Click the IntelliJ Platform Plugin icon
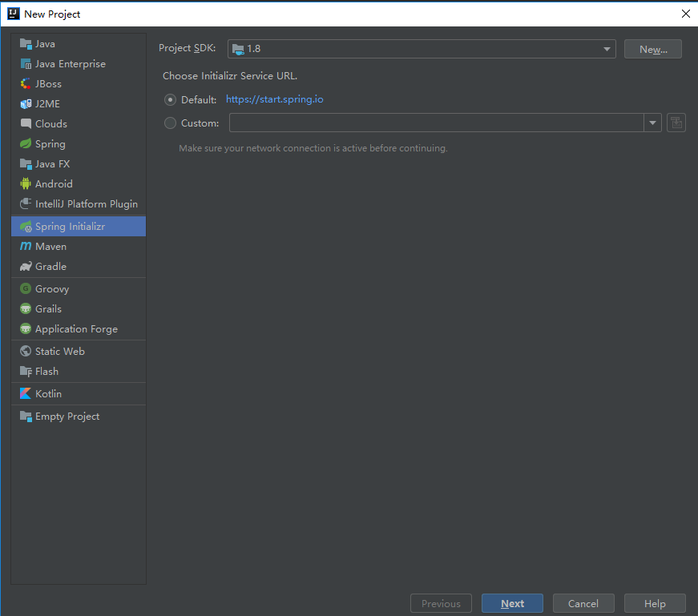Viewport: 698px width, 616px height. click(26, 203)
